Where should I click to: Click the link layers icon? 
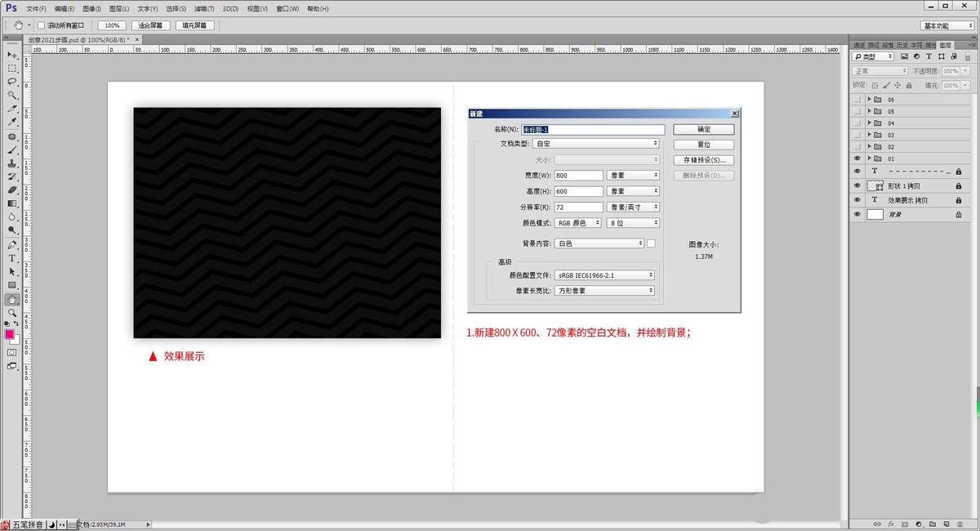877,524
